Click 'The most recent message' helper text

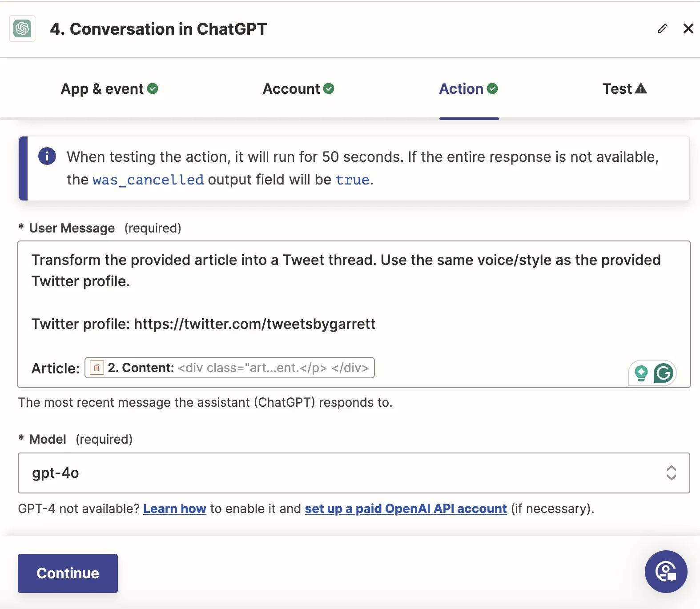(205, 402)
